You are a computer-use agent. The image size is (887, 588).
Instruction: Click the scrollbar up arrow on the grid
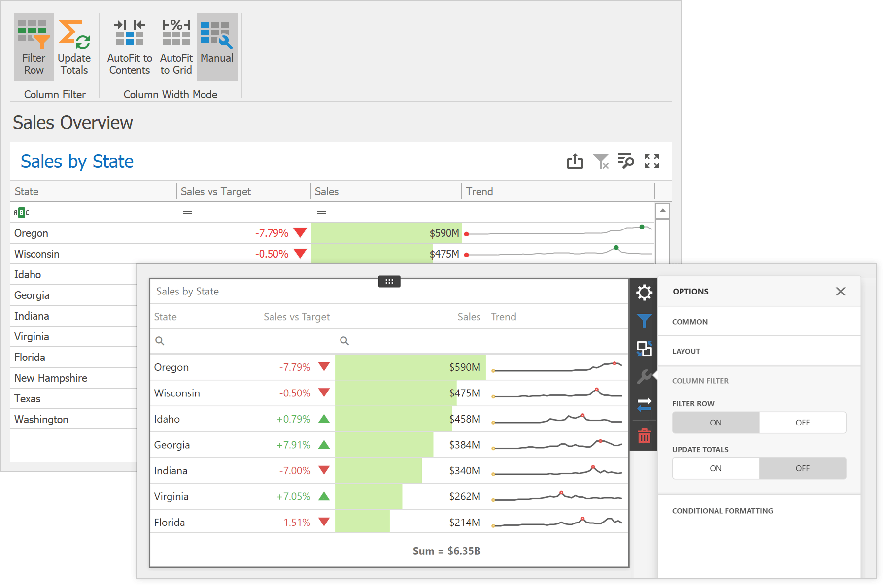tap(663, 211)
